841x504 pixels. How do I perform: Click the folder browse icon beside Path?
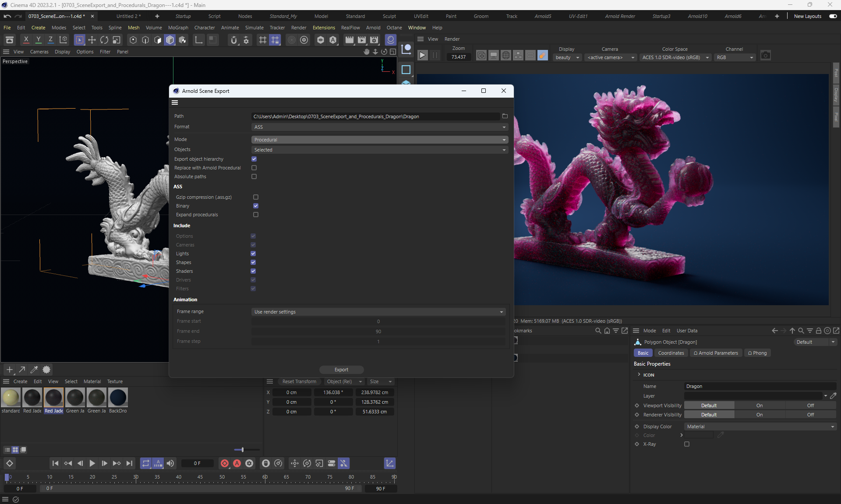tap(505, 116)
